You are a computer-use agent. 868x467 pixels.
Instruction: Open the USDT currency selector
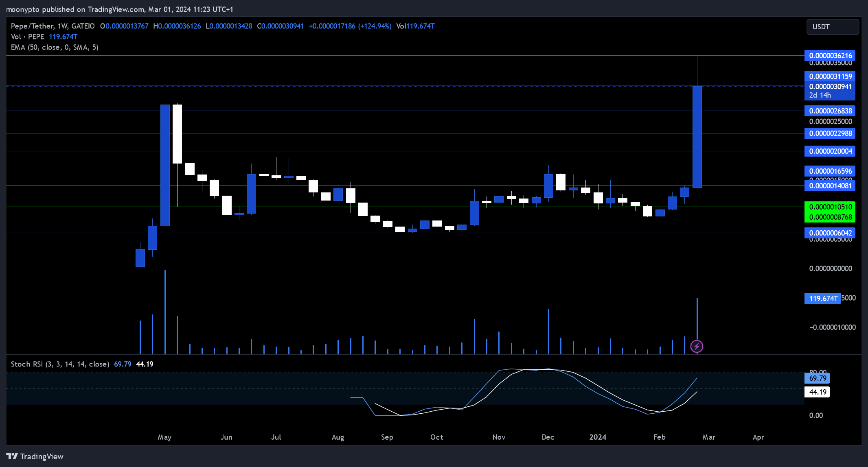tap(833, 27)
